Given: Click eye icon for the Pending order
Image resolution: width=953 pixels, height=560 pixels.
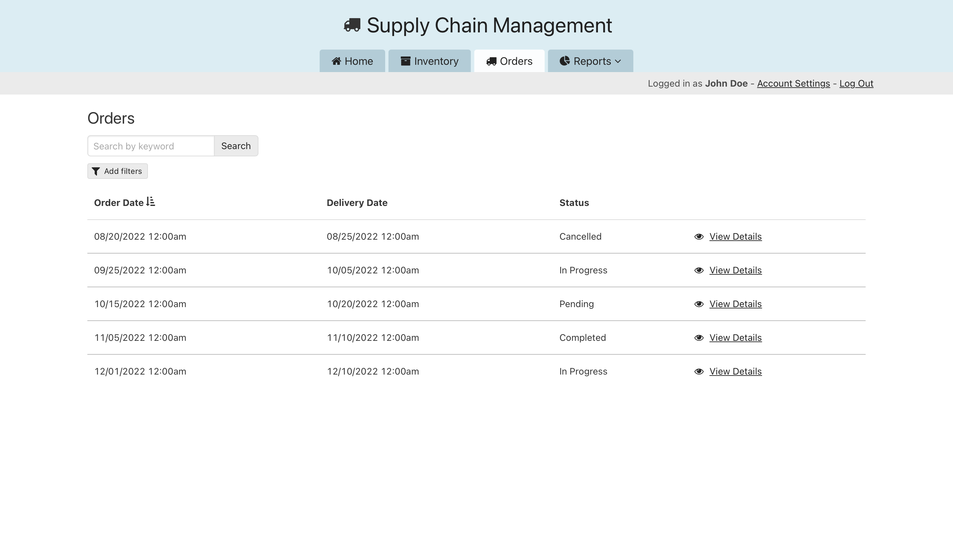Looking at the screenshot, I should click(x=699, y=304).
